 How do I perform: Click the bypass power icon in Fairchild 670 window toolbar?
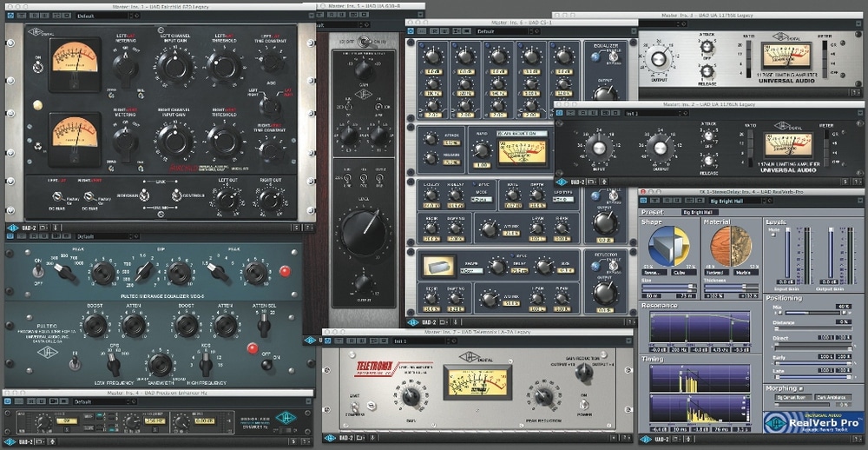(10, 16)
